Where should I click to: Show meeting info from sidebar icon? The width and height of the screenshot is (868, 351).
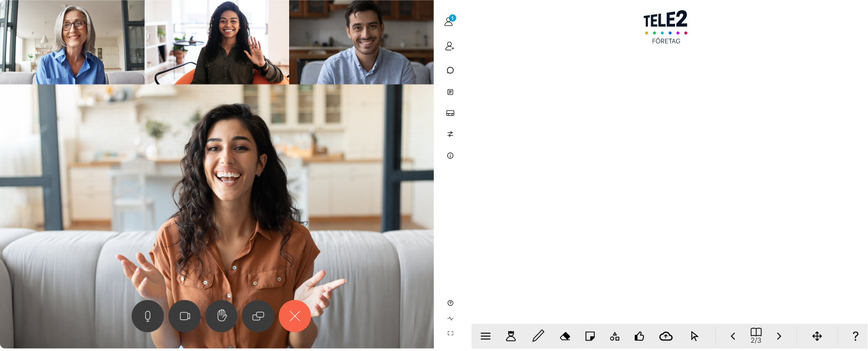tap(450, 156)
